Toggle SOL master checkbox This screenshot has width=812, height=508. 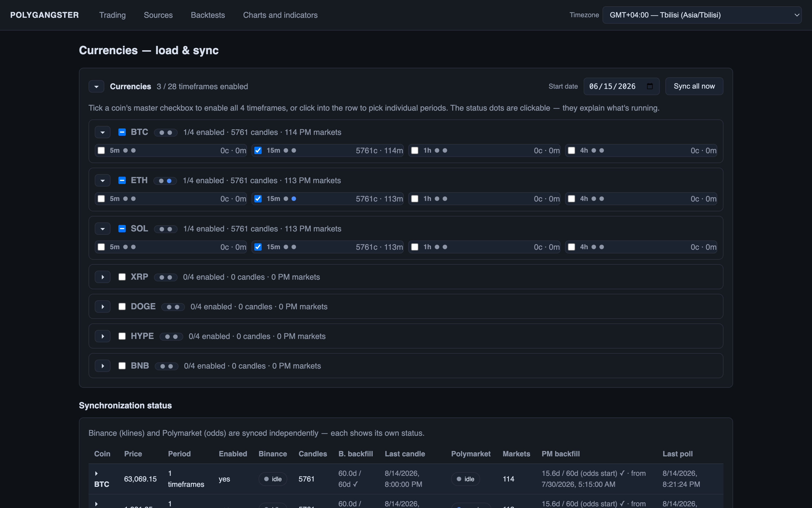click(x=122, y=229)
